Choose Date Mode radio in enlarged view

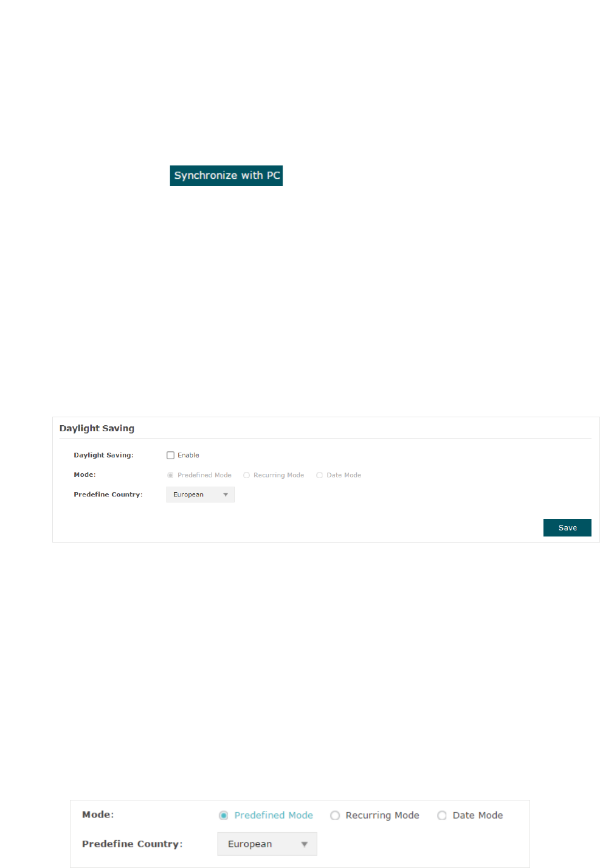(x=442, y=815)
